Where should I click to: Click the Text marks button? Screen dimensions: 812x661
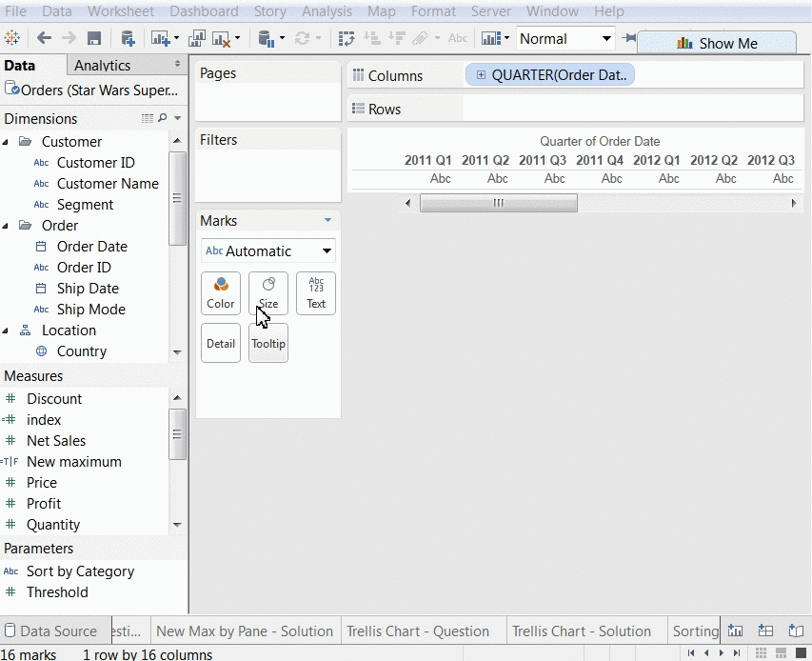316,293
